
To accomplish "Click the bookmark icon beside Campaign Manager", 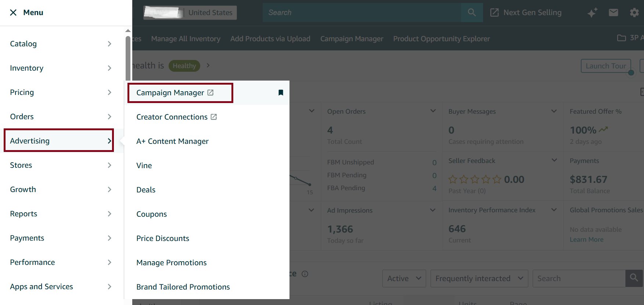I will [x=281, y=93].
